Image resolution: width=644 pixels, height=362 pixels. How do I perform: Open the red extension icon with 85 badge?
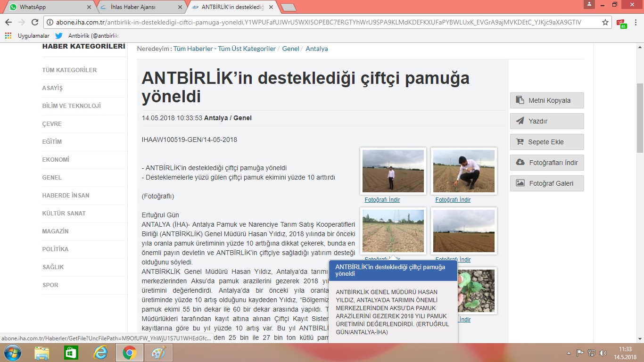(621, 23)
